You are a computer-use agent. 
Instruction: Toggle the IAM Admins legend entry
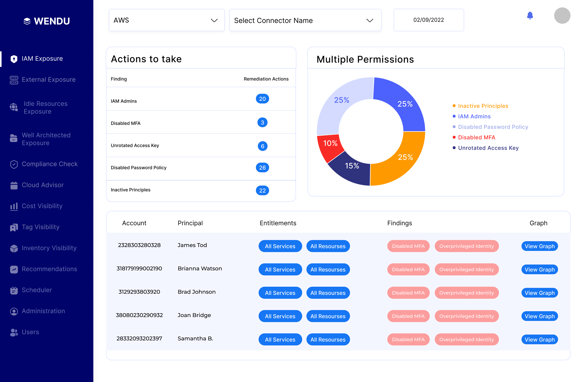tap(474, 116)
